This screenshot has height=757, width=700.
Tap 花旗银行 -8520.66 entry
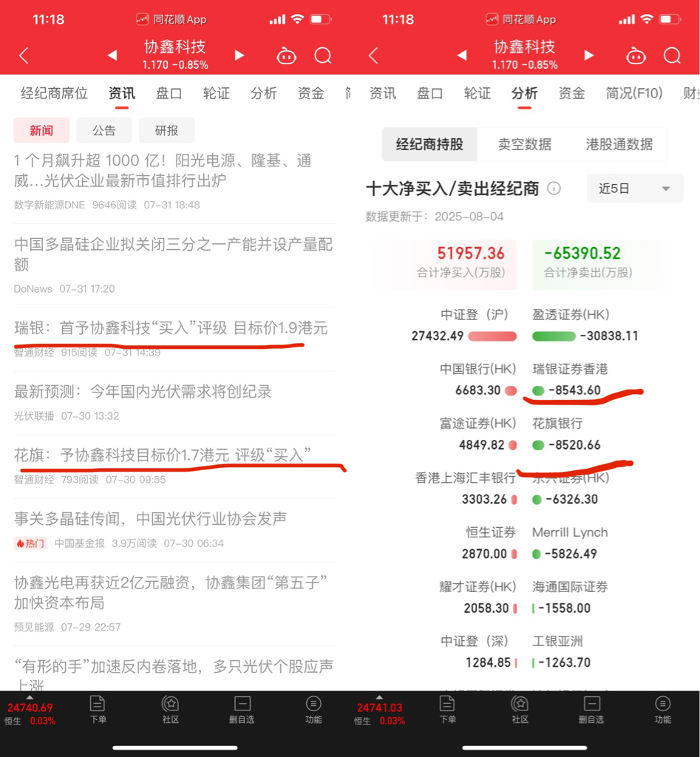tap(567, 434)
